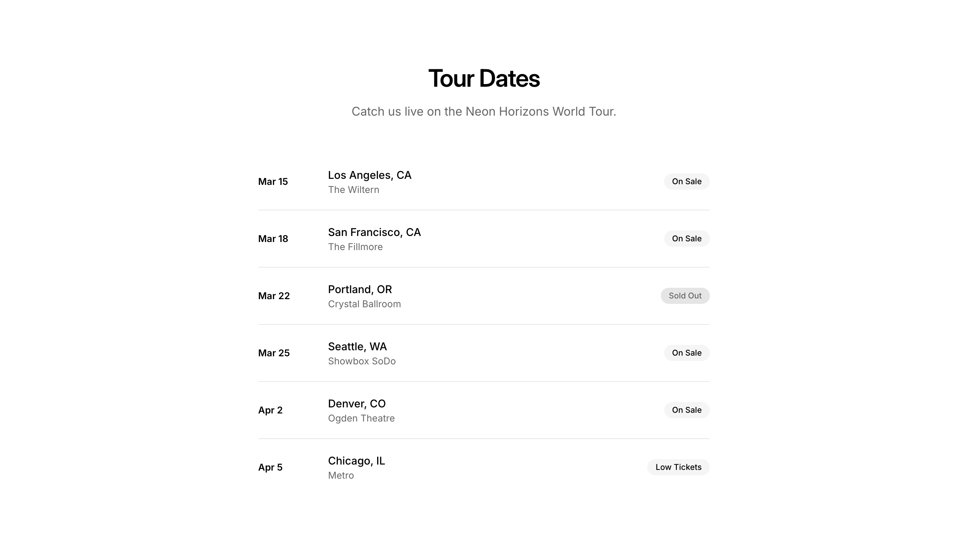The width and height of the screenshot is (968, 560).
Task: Click the Apr 5 date label
Action: coord(270,468)
